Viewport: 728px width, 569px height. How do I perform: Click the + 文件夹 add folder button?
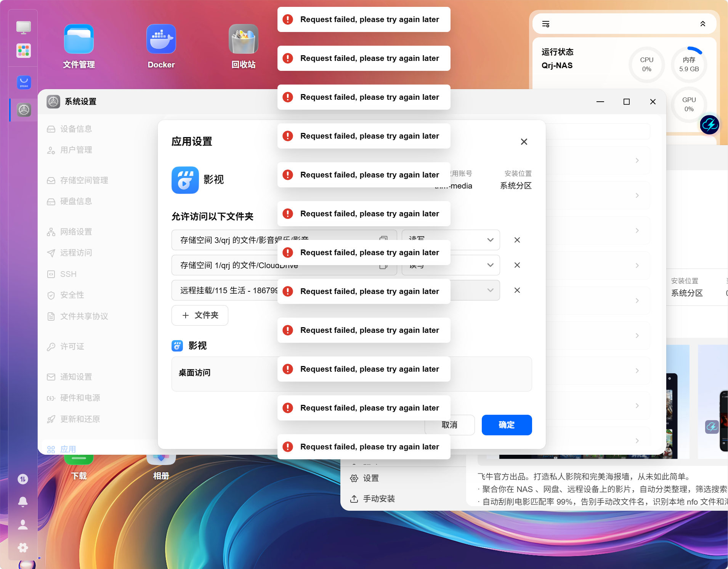(200, 315)
